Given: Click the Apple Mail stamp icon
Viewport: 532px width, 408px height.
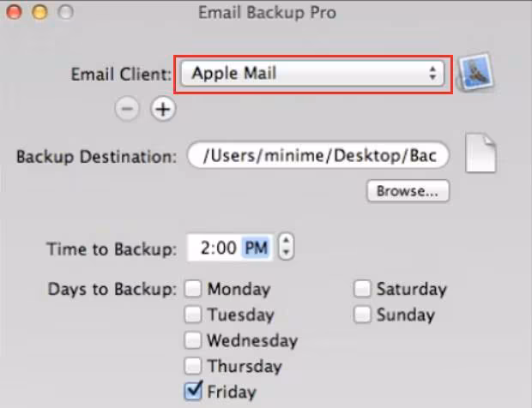Looking at the screenshot, I should (475, 72).
